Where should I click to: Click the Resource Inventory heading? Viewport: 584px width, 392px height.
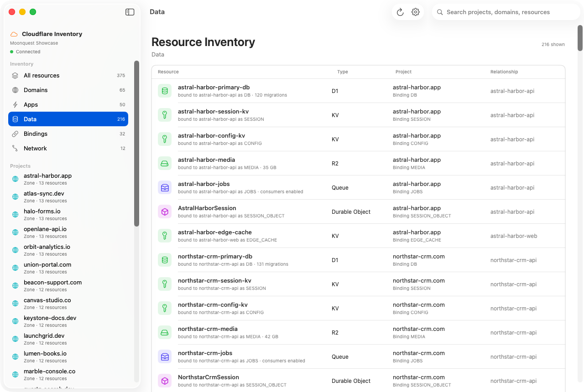click(203, 42)
